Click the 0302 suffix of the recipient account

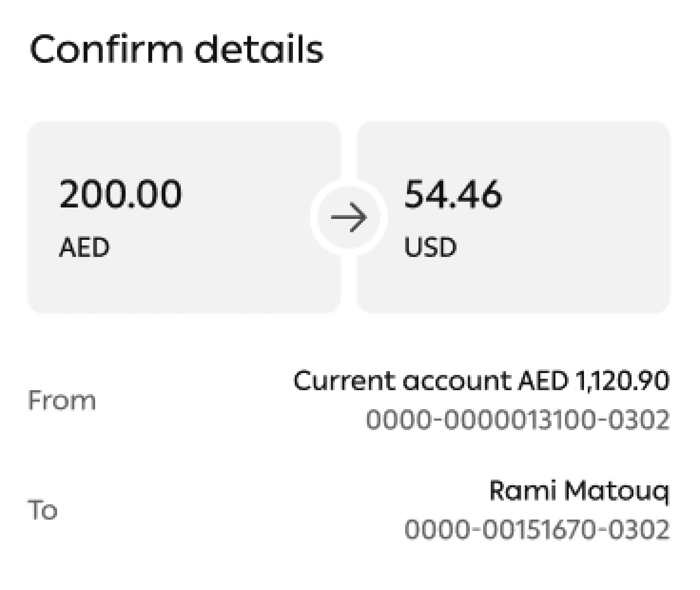pyautogui.click(x=640, y=530)
